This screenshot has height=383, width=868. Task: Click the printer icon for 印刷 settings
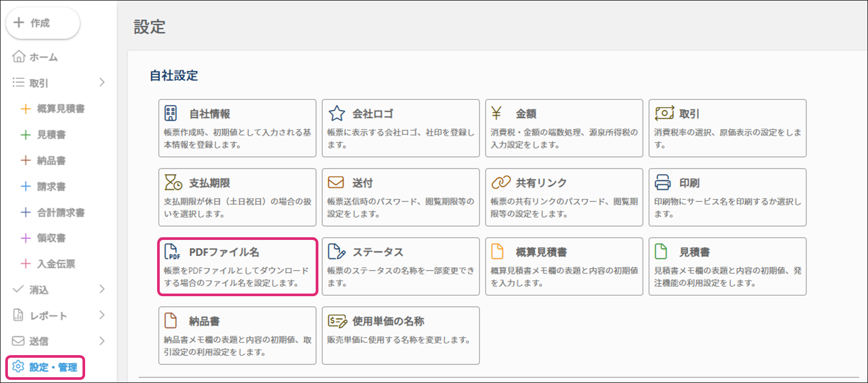663,183
